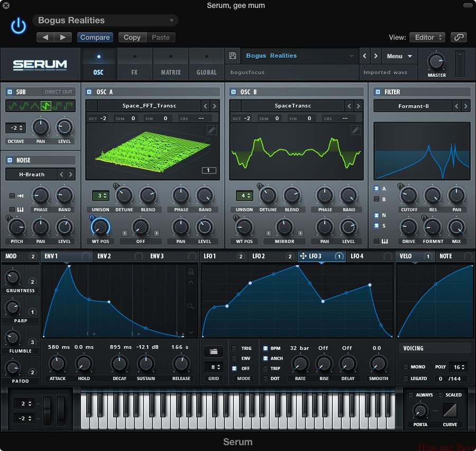Click the DIRECT OUT button in the SUB panel
This screenshot has height=451, width=476.
coord(58,92)
